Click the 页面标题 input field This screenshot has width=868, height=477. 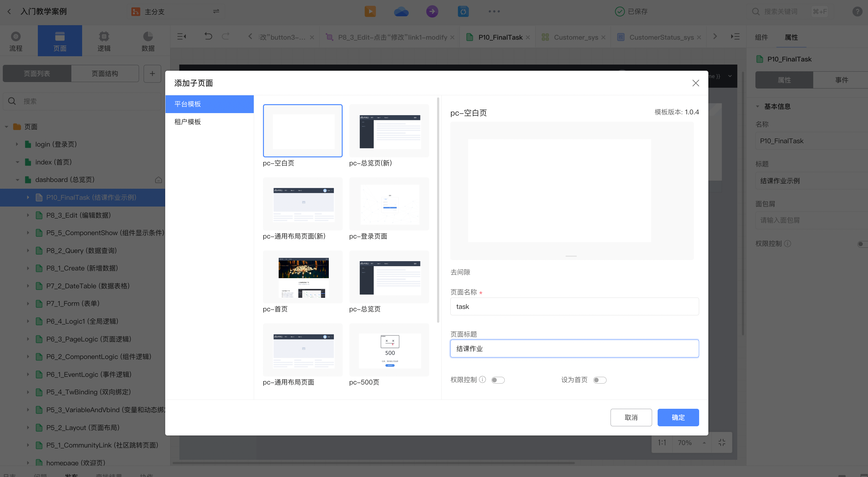(x=575, y=349)
